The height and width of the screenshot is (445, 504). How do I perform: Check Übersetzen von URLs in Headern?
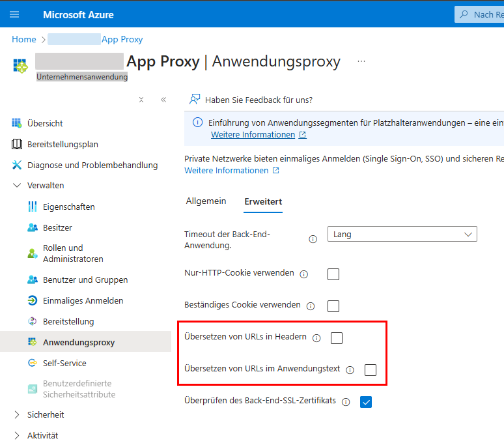click(337, 338)
